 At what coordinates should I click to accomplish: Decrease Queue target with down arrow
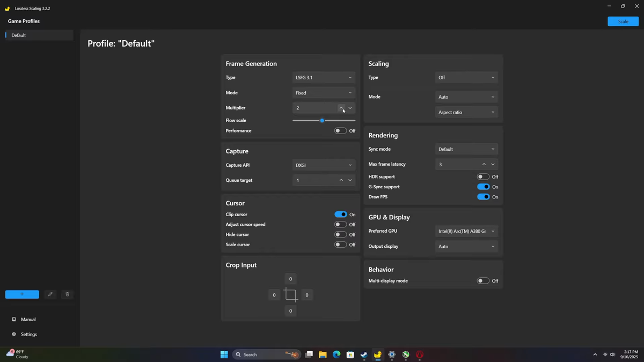(x=350, y=180)
